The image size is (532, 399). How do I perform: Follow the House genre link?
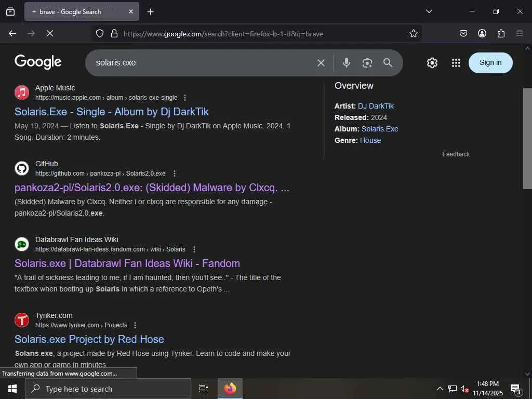(x=370, y=140)
